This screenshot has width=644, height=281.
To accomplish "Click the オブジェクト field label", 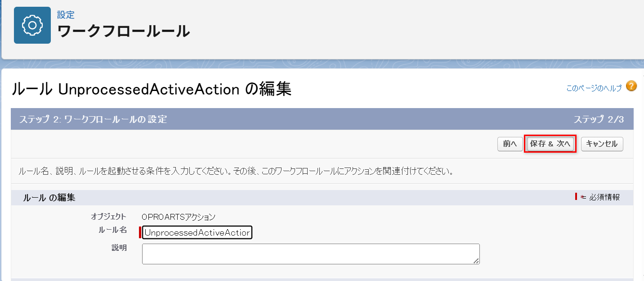I will click(x=108, y=217).
